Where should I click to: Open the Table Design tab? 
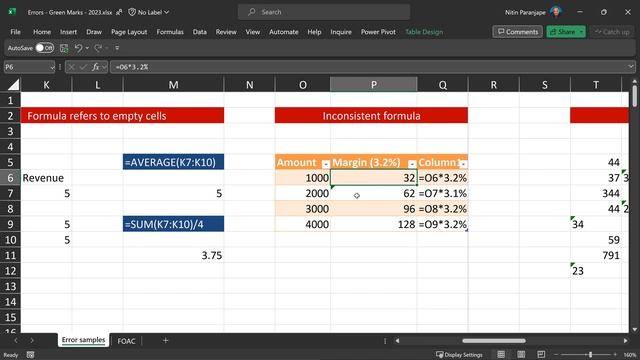(424, 32)
